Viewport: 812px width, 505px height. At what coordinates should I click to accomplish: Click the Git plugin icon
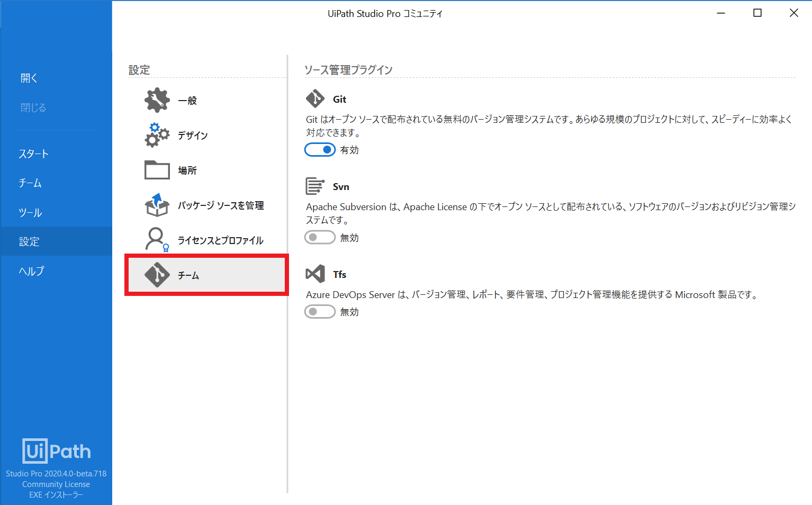pos(315,98)
